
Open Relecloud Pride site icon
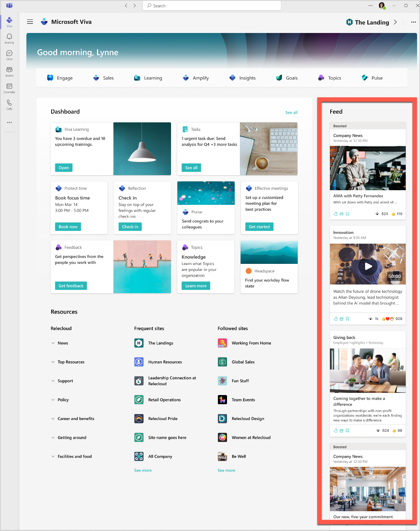point(139,418)
